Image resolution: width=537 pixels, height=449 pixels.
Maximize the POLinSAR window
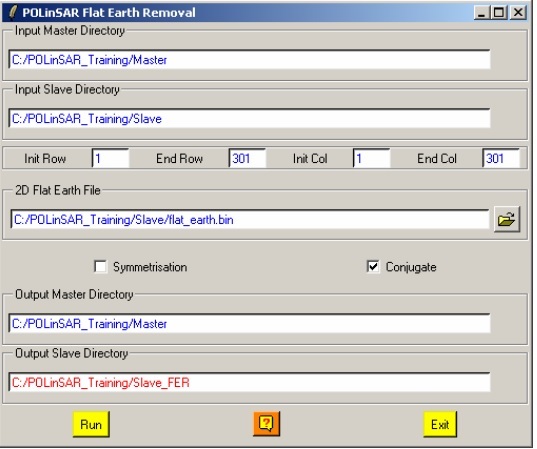coord(499,13)
